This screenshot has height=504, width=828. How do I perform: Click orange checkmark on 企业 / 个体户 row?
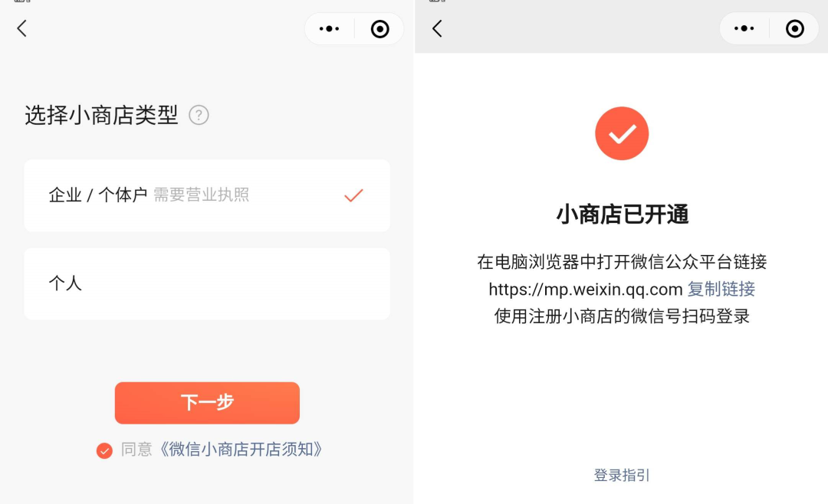(x=353, y=195)
